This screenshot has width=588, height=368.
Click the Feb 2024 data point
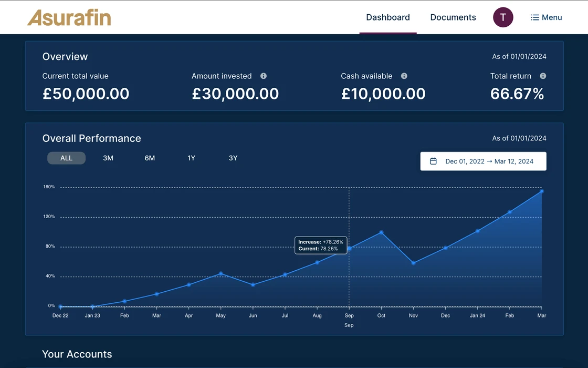(510, 212)
